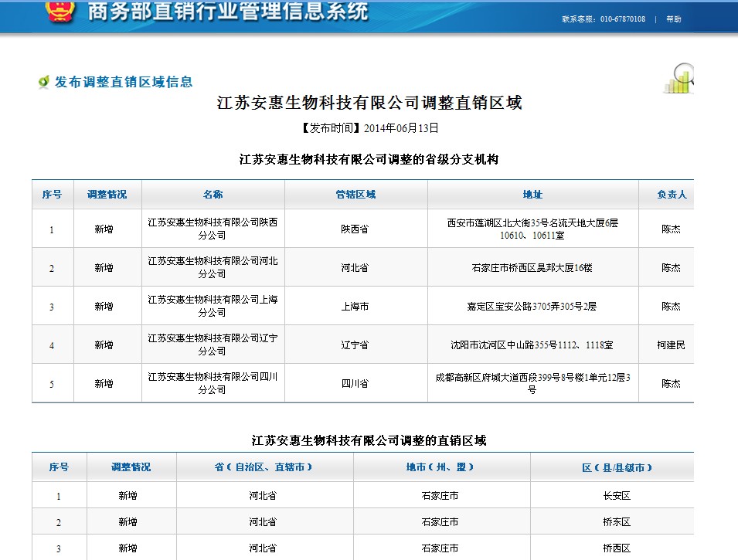This screenshot has width=738, height=560.
Task: Click the national emblem logo in header
Action: point(60,11)
